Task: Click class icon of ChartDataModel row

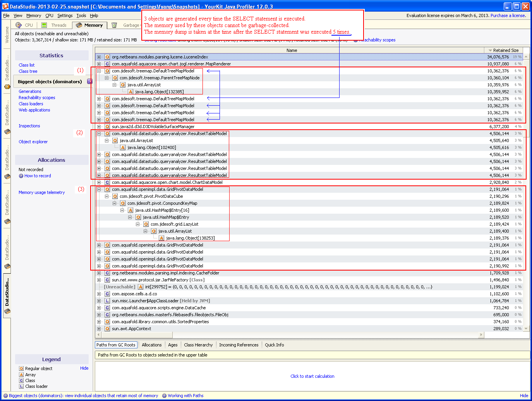Action: click(107, 182)
